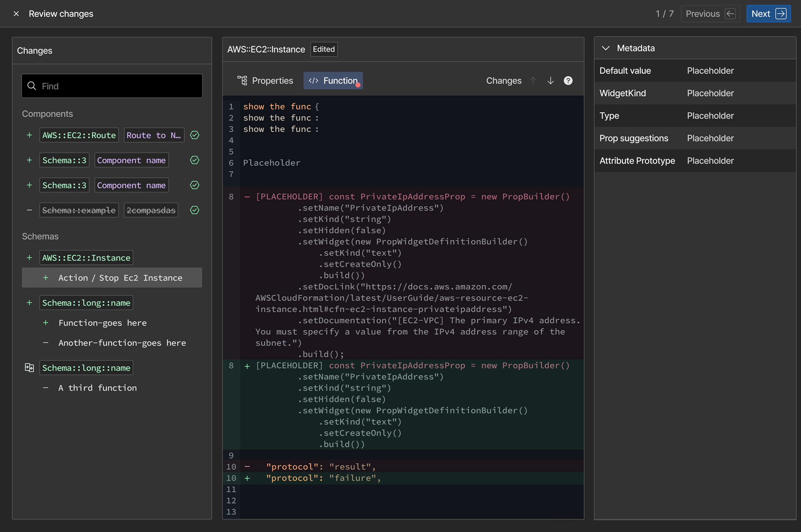Toggle check circle on first Schema::3 component

click(x=195, y=160)
